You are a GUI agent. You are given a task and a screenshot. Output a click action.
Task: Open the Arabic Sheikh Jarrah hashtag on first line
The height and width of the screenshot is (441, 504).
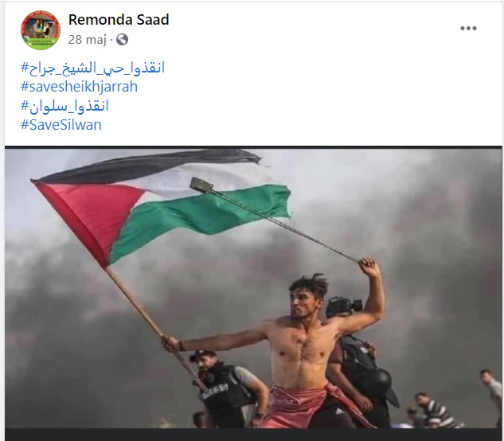pyautogui.click(x=92, y=68)
